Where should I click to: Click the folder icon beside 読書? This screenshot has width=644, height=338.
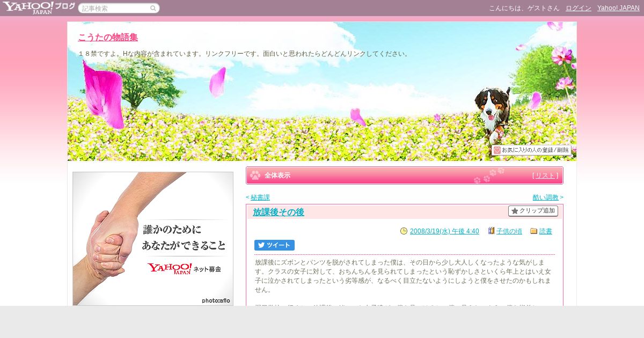tap(534, 231)
